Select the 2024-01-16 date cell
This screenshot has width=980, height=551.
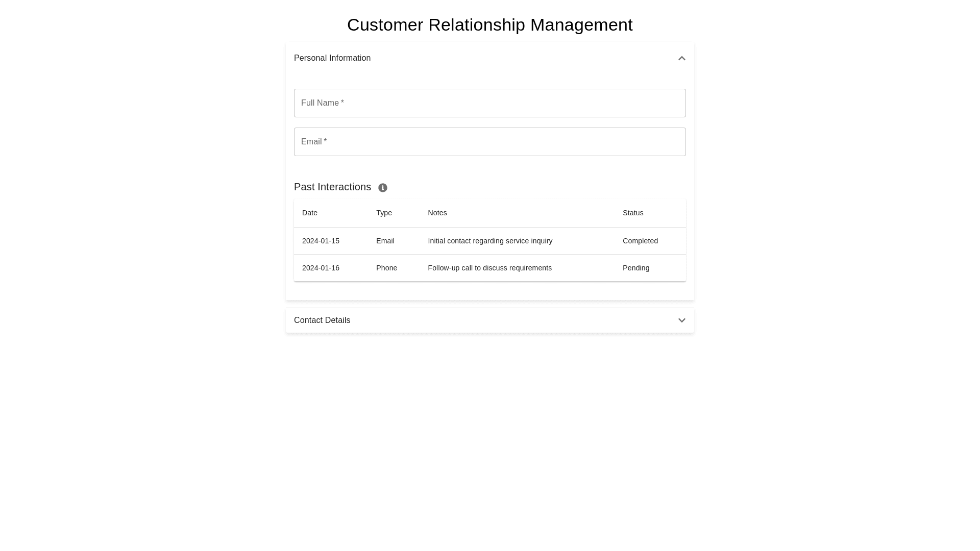click(x=321, y=268)
